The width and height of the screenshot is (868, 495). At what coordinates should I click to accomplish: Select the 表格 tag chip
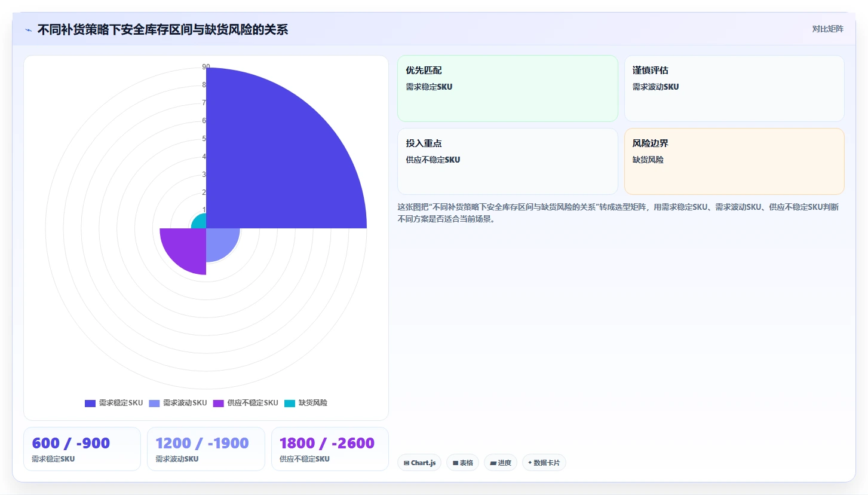tap(462, 463)
